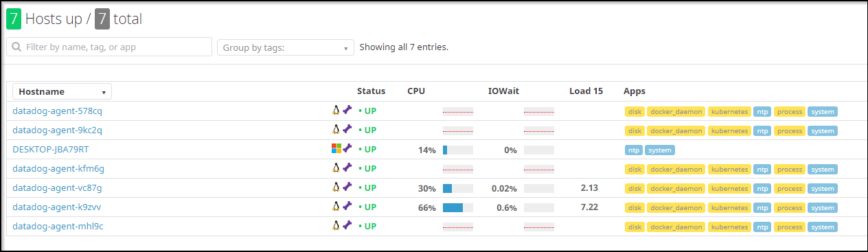Click the docker_daemon tag on datadog-agent-vc87g row
868x252 pixels.
(676, 188)
